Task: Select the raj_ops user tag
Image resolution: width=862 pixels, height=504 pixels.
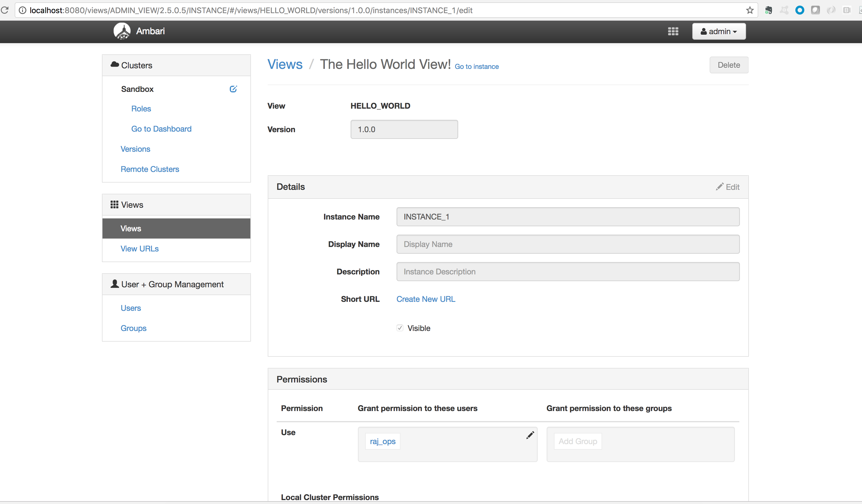Action: 383,441
